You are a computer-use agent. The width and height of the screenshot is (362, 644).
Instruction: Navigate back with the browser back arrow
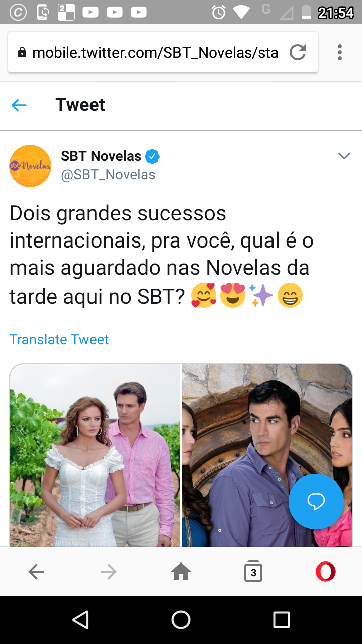pos(36,572)
